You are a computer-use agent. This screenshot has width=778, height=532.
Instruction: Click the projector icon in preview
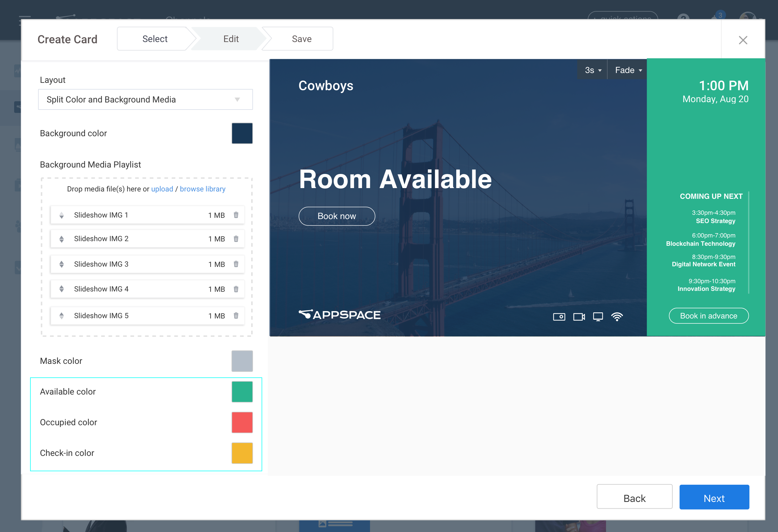coord(559,317)
